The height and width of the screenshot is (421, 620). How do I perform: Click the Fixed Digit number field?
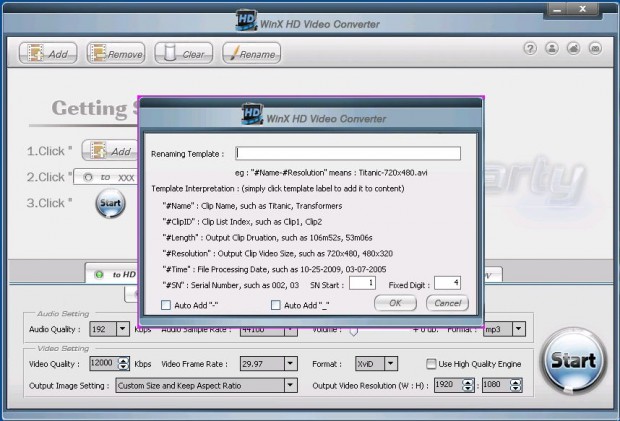pyautogui.click(x=447, y=283)
